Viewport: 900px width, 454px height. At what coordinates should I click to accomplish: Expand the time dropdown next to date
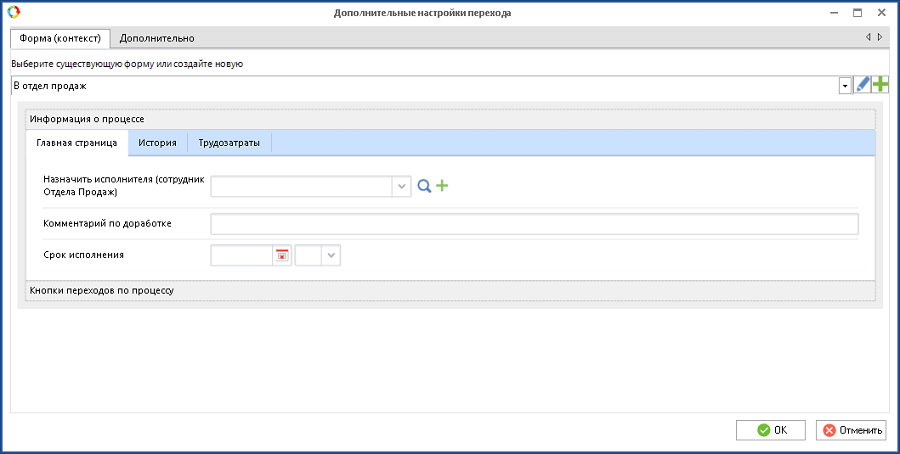[332, 256]
